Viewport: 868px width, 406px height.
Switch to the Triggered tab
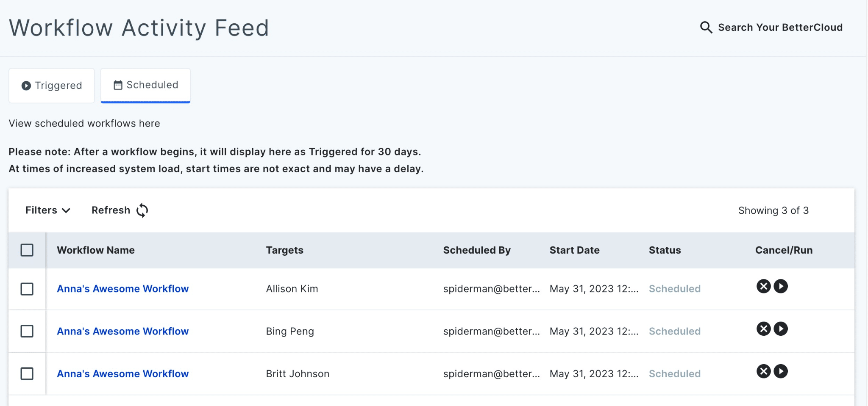(x=51, y=85)
